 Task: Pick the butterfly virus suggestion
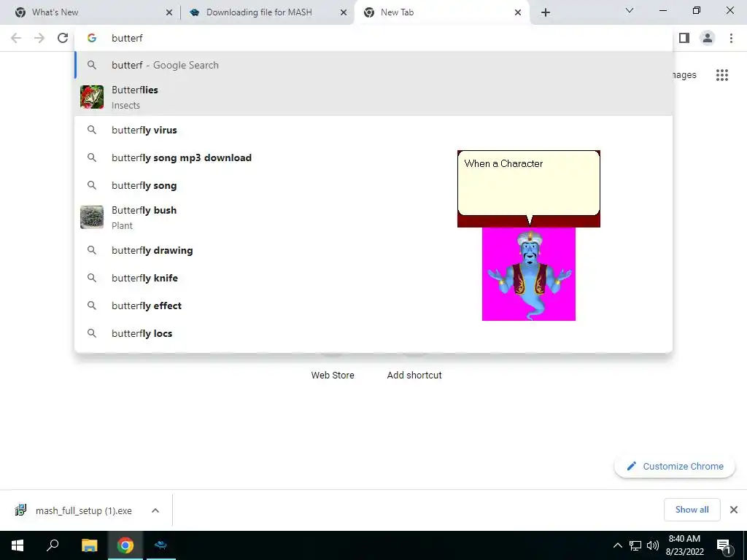point(374,130)
